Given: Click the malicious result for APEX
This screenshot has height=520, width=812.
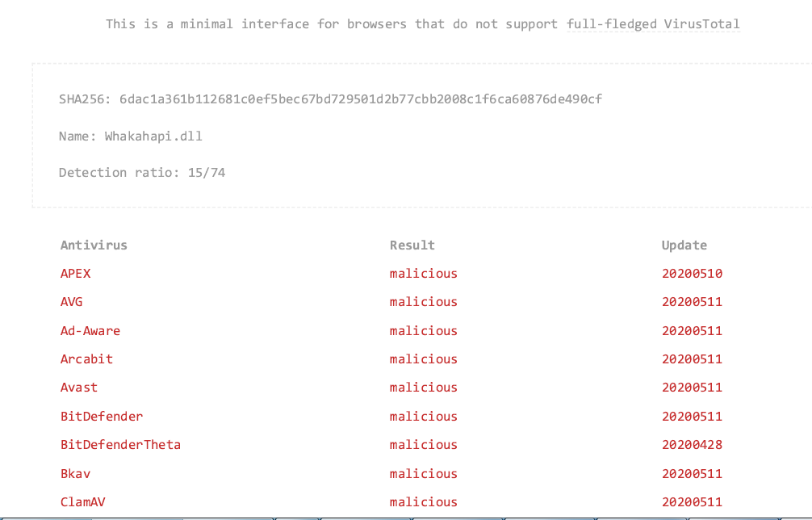Looking at the screenshot, I should pyautogui.click(x=424, y=274).
